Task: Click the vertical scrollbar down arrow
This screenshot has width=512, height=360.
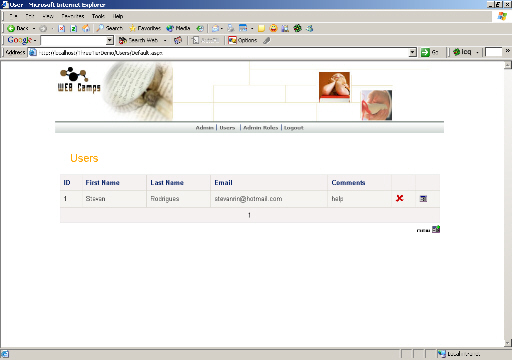Action: (508, 343)
